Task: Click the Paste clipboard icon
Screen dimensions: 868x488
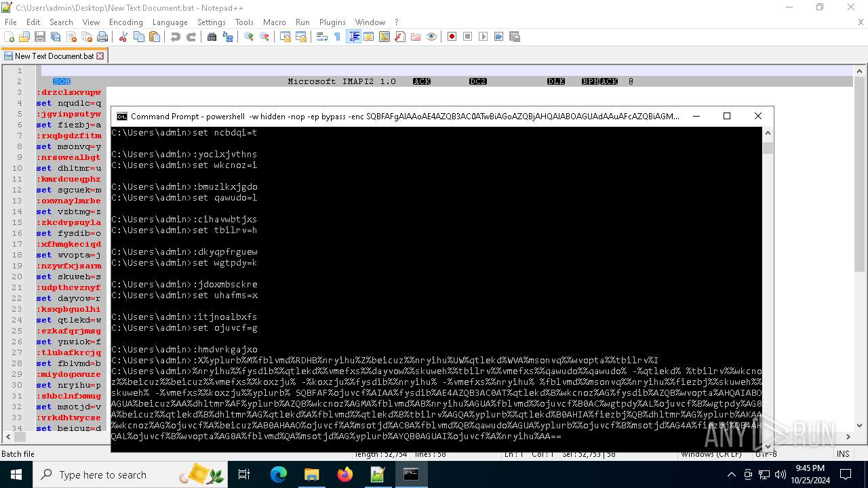Action: pos(155,37)
